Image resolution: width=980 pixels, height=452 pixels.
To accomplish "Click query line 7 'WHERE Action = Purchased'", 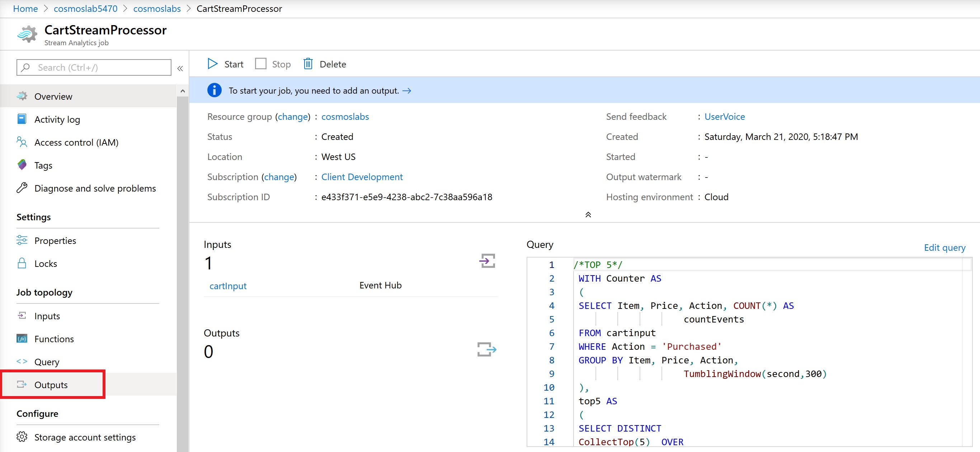I will pyautogui.click(x=650, y=347).
